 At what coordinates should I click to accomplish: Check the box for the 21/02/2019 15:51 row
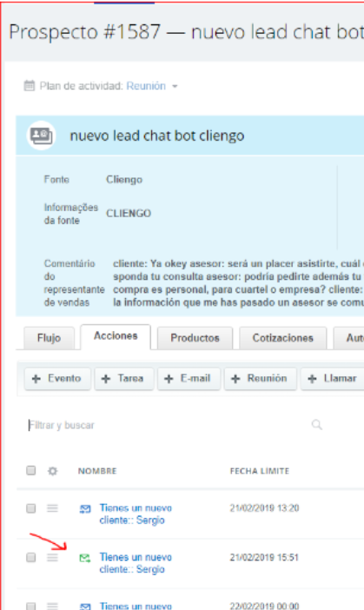point(31,558)
